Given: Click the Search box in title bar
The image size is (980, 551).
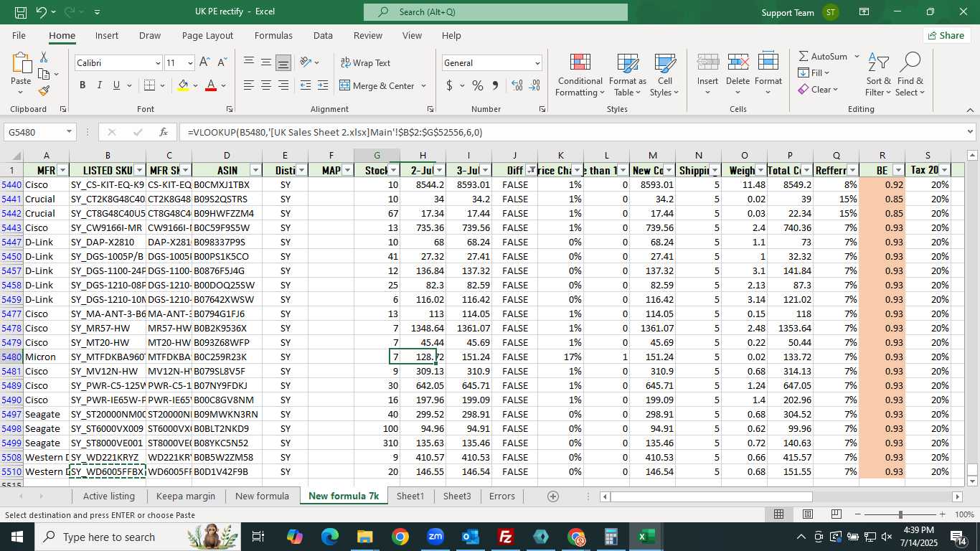Looking at the screenshot, I should [x=495, y=12].
